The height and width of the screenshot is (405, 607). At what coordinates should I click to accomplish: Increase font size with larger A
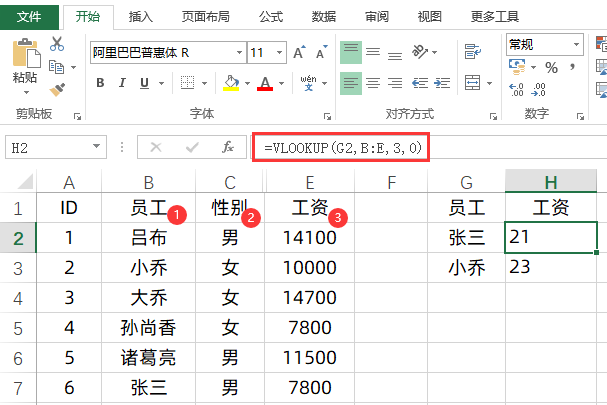click(299, 52)
